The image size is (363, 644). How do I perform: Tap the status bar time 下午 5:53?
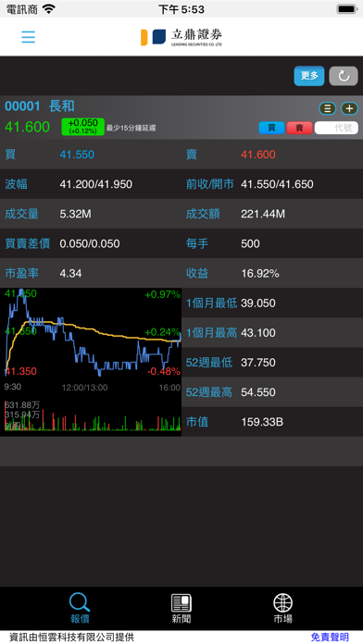pyautogui.click(x=181, y=9)
